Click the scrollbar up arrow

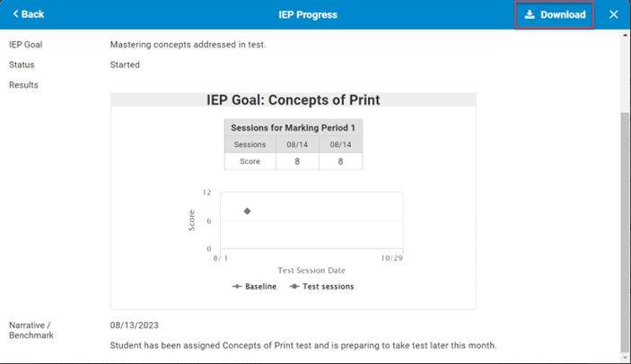(625, 35)
